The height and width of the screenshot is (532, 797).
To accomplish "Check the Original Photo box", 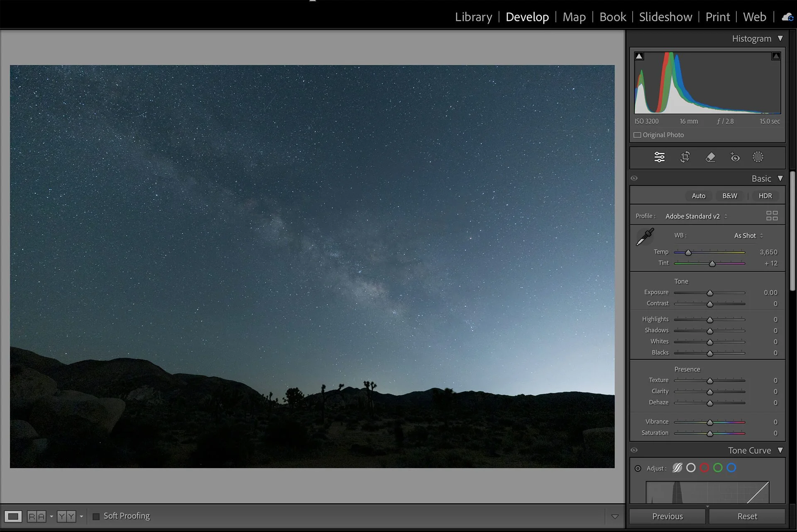I will [637, 135].
